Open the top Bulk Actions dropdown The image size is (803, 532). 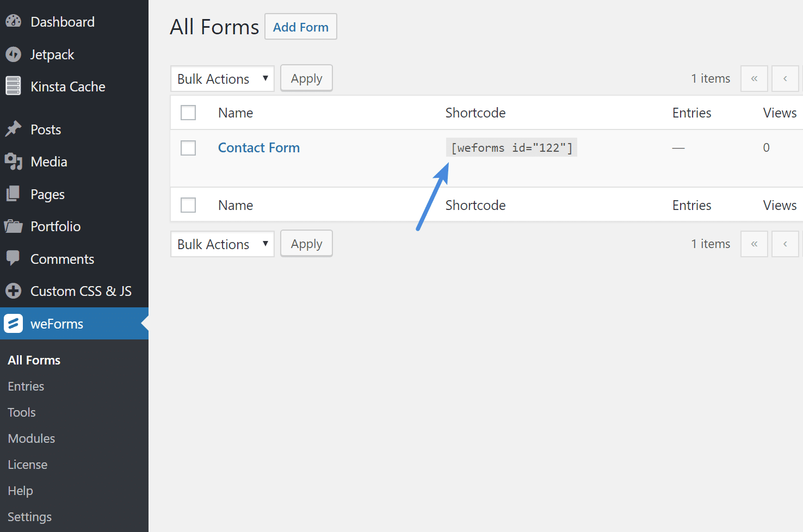[x=223, y=79]
